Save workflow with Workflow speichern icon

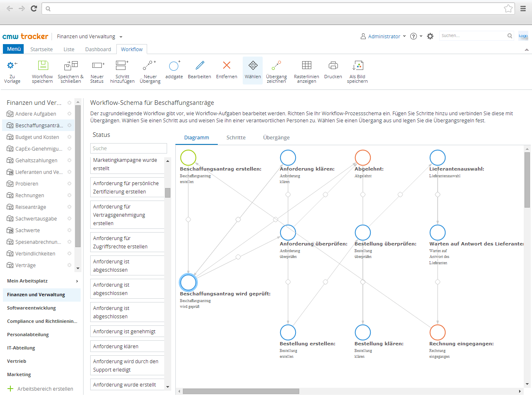pos(43,65)
